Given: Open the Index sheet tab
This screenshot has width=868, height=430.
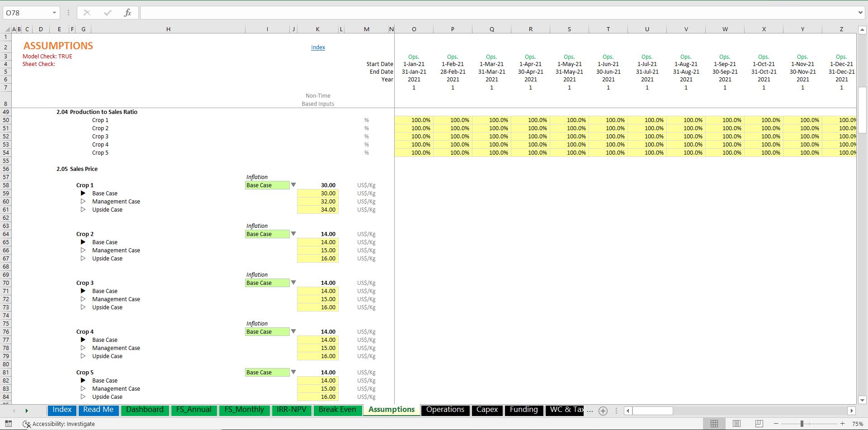Looking at the screenshot, I should click(62, 410).
